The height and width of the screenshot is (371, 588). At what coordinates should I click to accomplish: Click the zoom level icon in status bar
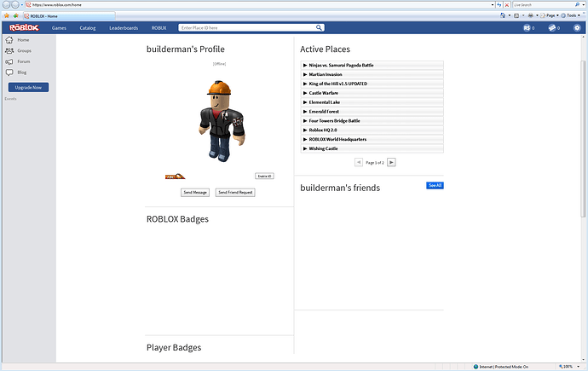tap(561, 367)
